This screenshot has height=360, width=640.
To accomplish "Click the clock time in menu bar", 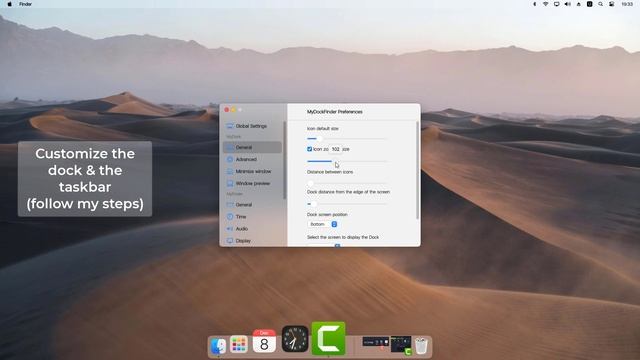I will (627, 4).
